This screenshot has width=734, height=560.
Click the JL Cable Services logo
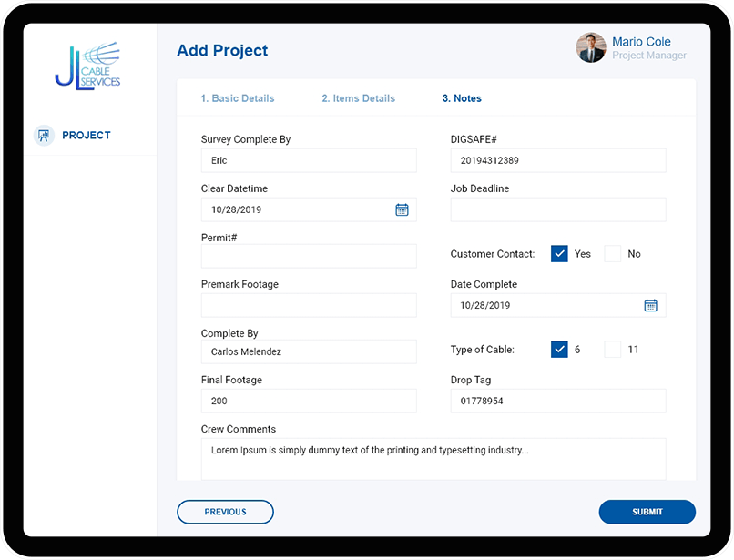(x=87, y=66)
